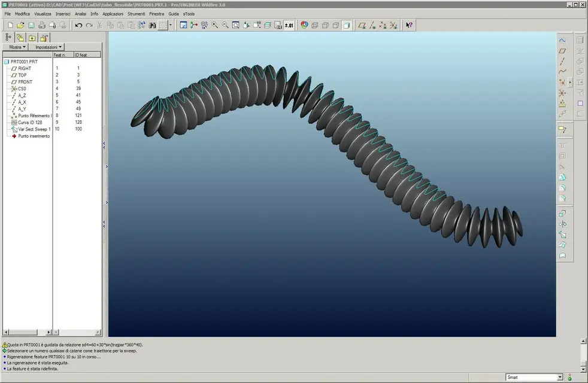Open the Mostra dropdown in model tree
588x383 pixels.
(17, 47)
